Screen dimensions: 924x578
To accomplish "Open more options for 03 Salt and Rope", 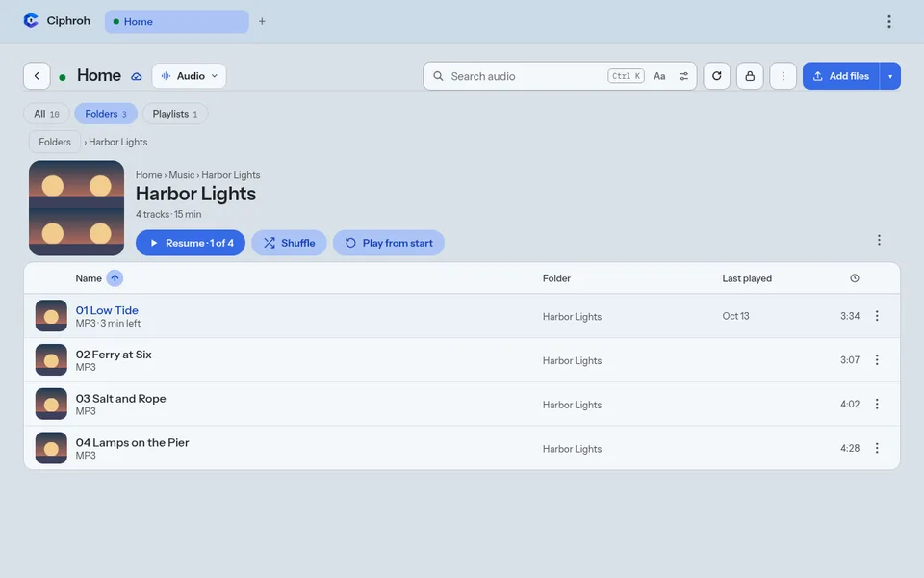I will [877, 404].
